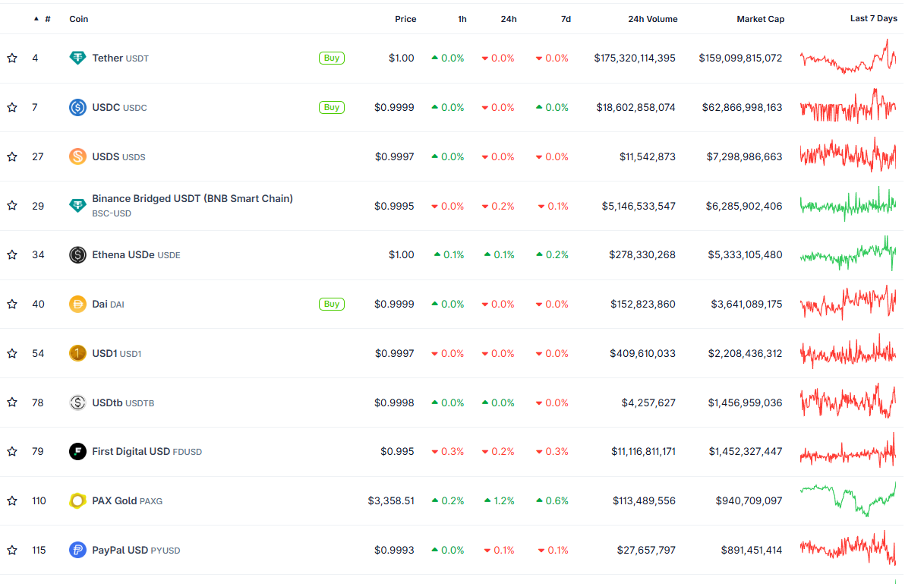The height and width of the screenshot is (584, 924).
Task: Star the USDS row
Action: click(x=12, y=156)
